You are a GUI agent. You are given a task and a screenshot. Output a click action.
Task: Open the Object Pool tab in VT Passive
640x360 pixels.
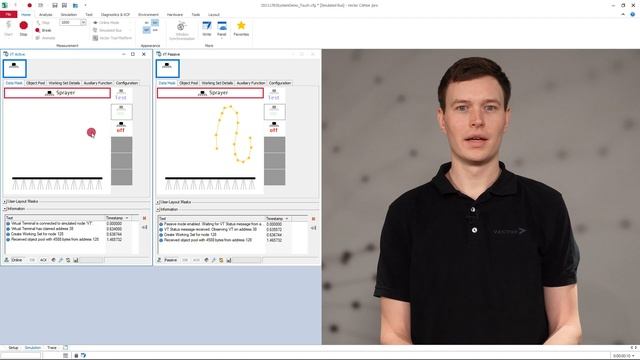[189, 83]
